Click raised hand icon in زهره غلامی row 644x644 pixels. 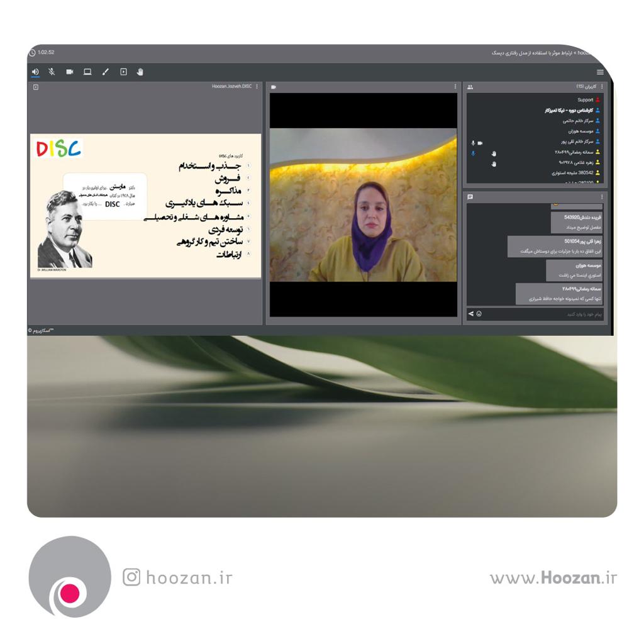(494, 164)
